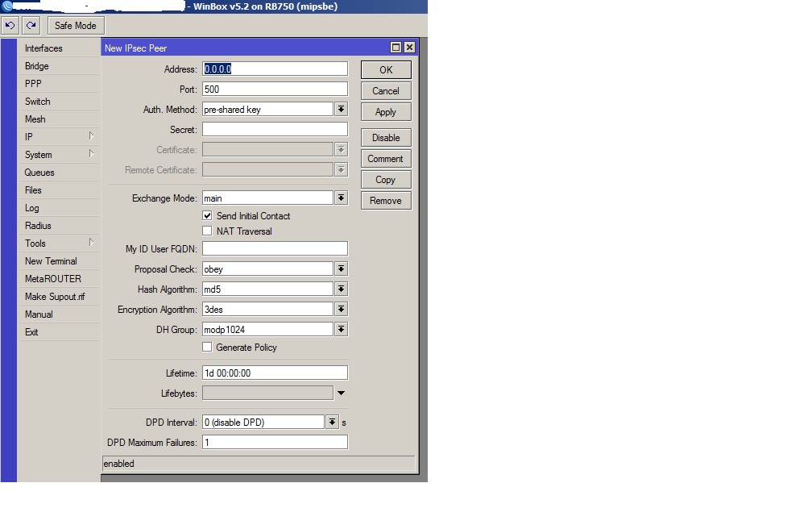Screen dimensions: 812x508
Task: Click the Encryption Algorithm 3des field
Action: [267, 310]
